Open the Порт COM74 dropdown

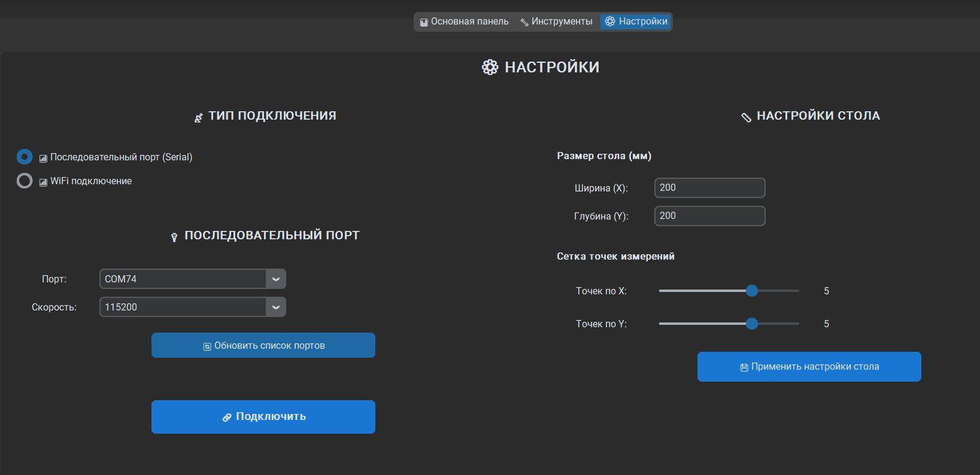[x=193, y=279]
